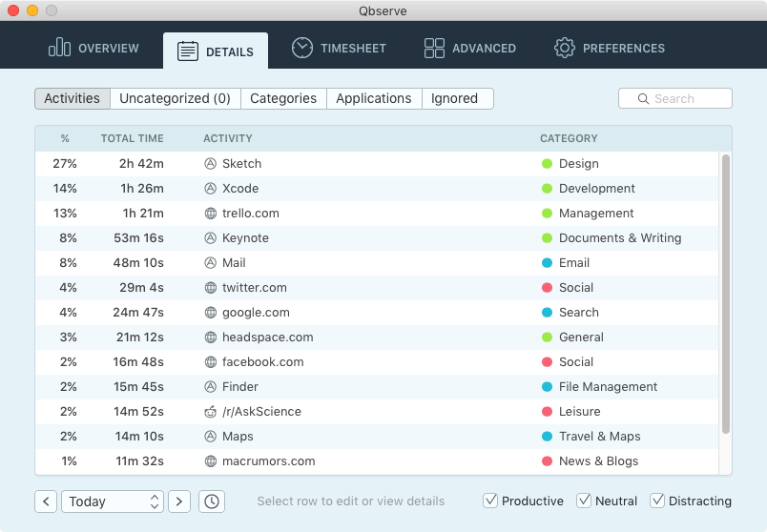Sort by the Category column header
The height and width of the screenshot is (532, 767).
click(569, 138)
